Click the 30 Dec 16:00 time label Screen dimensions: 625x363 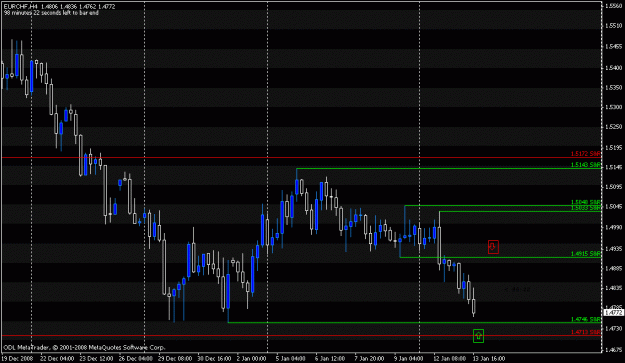[x=214, y=359]
